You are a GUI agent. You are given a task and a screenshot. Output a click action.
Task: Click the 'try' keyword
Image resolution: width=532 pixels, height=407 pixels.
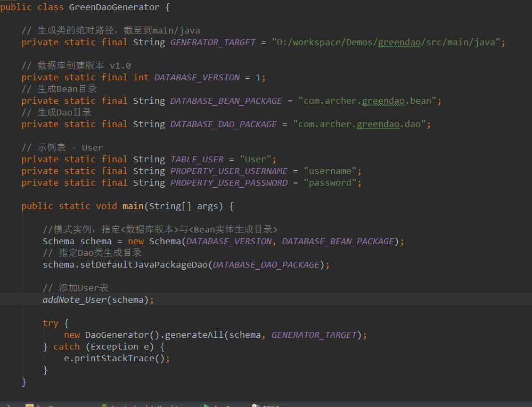point(51,323)
